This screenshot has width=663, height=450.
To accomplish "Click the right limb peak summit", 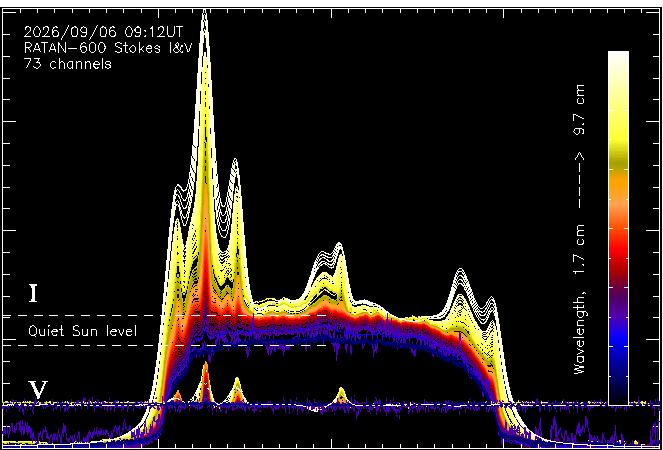I will [460, 271].
